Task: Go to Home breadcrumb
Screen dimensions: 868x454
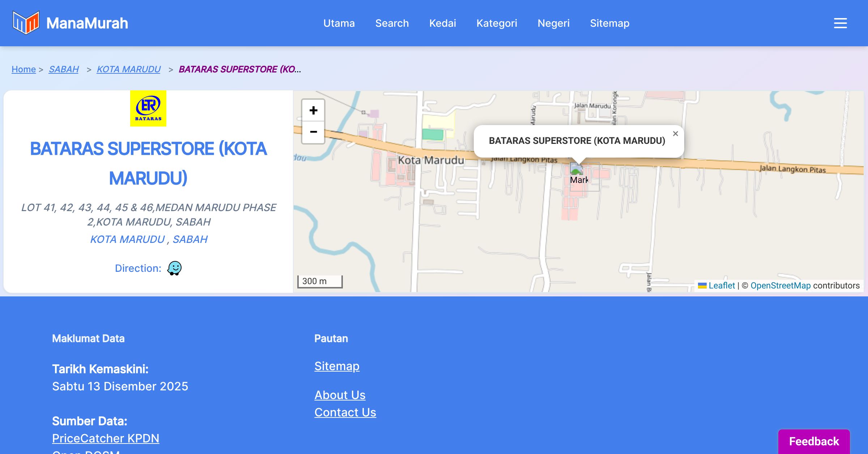Action: coord(24,69)
